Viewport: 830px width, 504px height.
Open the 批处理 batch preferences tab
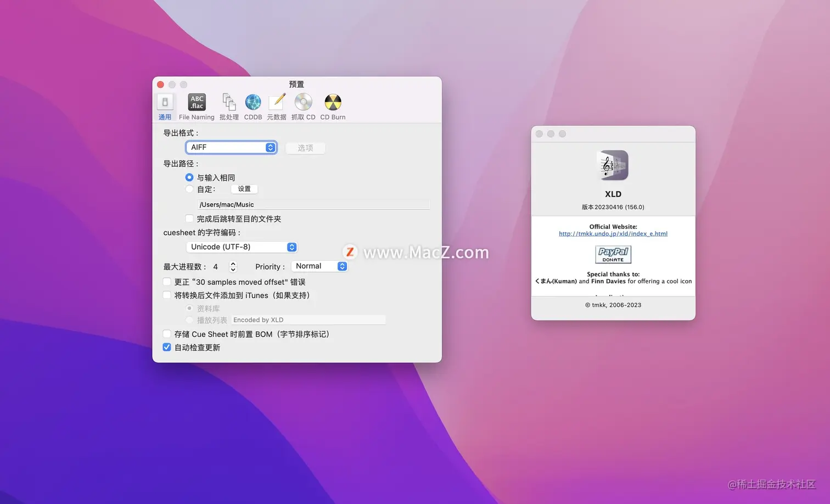point(229,107)
